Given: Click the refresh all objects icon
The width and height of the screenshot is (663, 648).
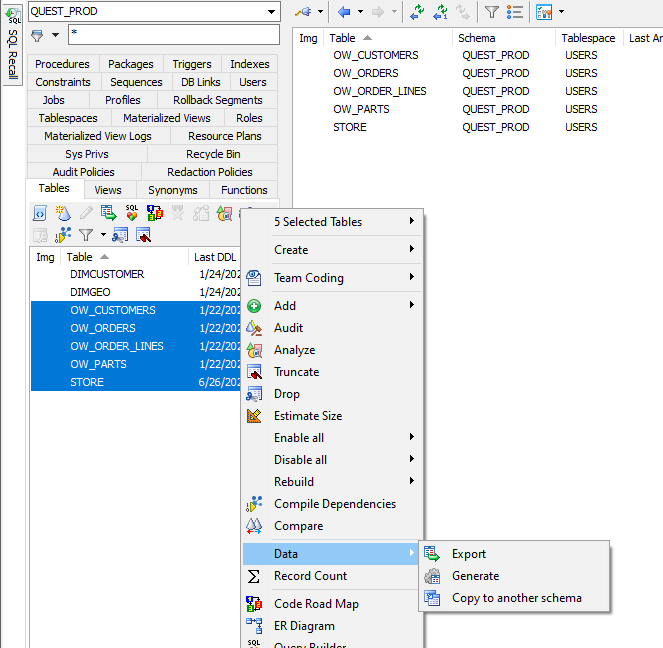Looking at the screenshot, I should pyautogui.click(x=417, y=12).
